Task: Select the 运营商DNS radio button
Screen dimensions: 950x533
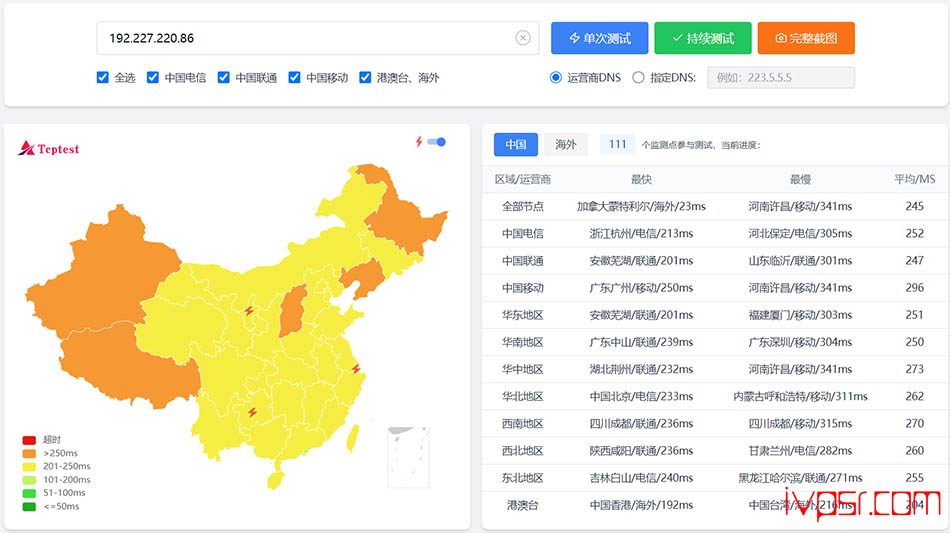Action: click(556, 78)
